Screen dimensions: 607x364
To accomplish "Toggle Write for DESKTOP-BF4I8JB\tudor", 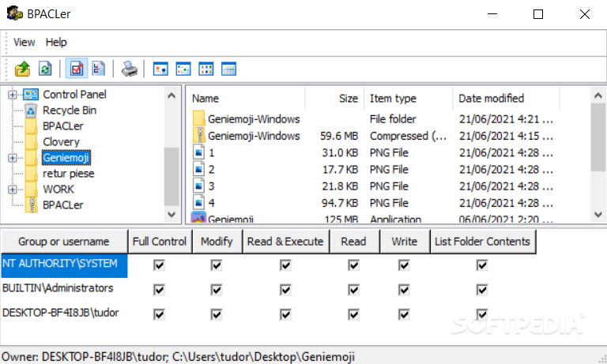I will pos(404,314).
